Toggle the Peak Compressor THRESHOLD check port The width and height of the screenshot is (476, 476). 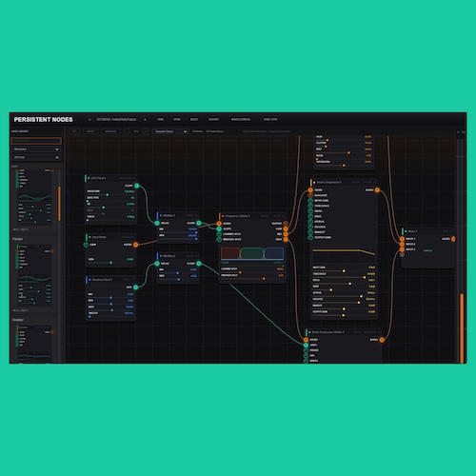click(310, 206)
